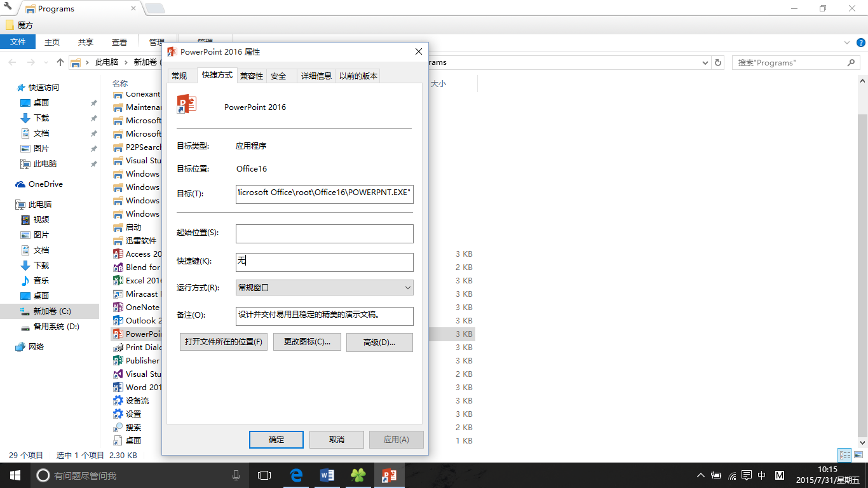This screenshot has height=488, width=868.
Task: Select 网络 in the navigation pane
Action: (x=30, y=347)
